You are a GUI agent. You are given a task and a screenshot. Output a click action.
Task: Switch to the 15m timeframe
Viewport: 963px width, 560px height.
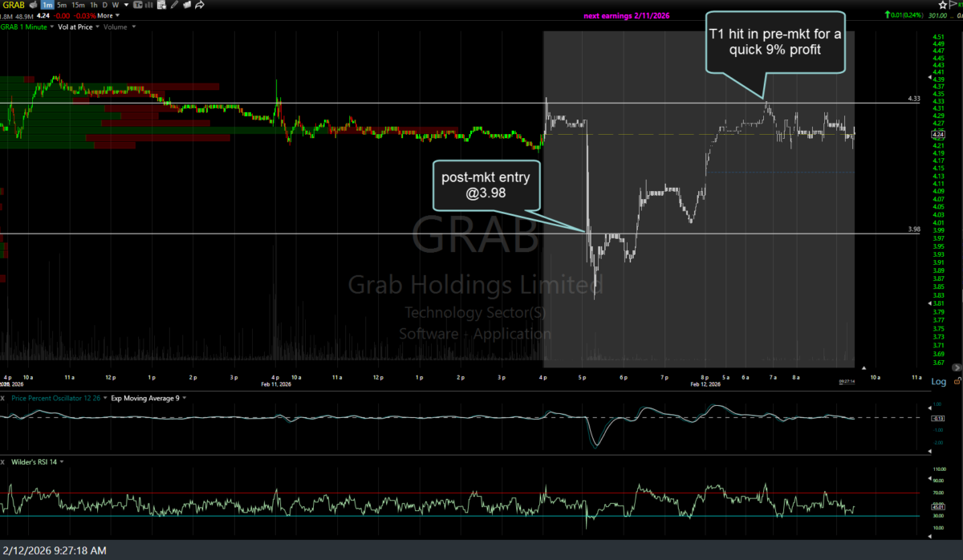77,5
